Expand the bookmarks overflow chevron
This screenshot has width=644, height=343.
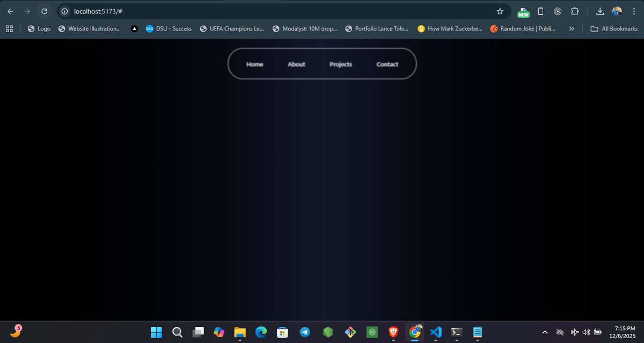[571, 28]
